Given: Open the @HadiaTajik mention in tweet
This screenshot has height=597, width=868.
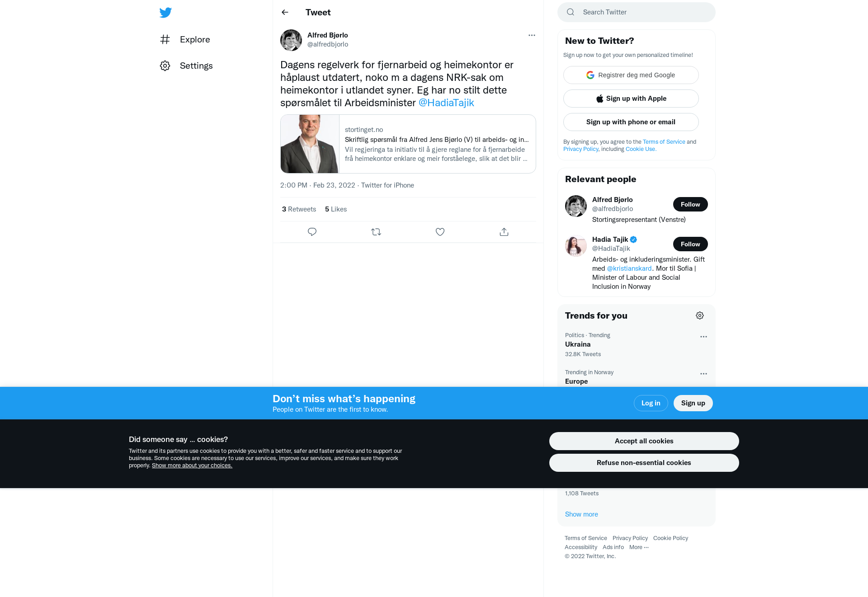Looking at the screenshot, I should pyautogui.click(x=446, y=103).
